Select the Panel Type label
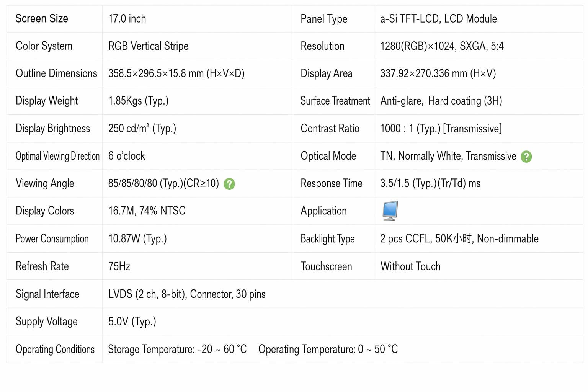Screen dimensions: 588x392 point(324,19)
